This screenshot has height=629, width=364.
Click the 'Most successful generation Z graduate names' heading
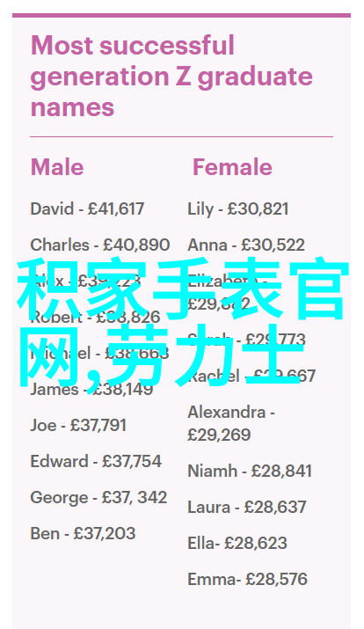click(x=171, y=77)
